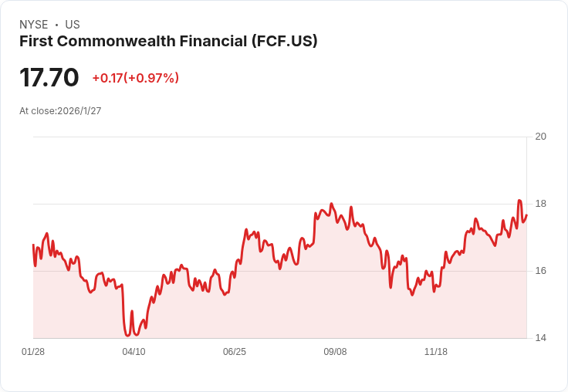Click the 04/10 date label on x-axis

[x=134, y=351]
